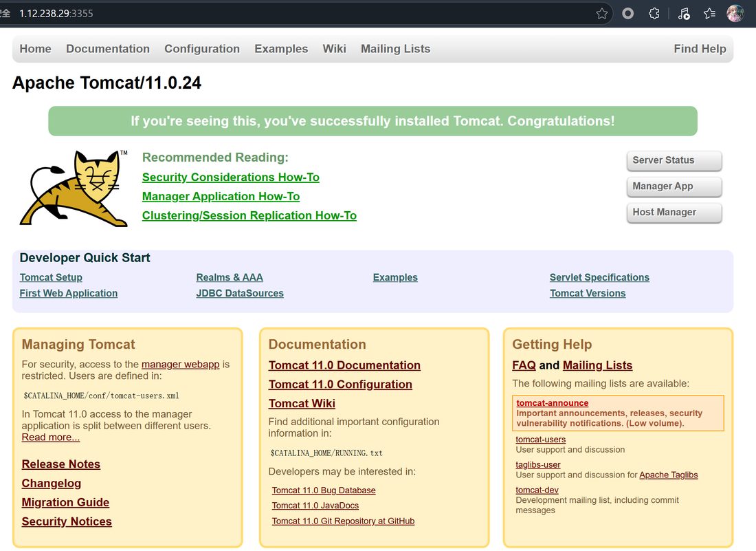Viewport: 756px width, 551px height.
Task: Open Tomcat 11.0 Configuration link
Action: point(340,385)
